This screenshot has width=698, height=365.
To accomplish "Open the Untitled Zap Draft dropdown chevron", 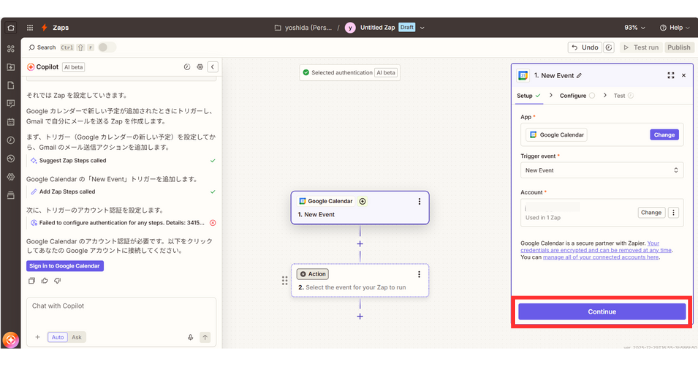I will pos(422,28).
